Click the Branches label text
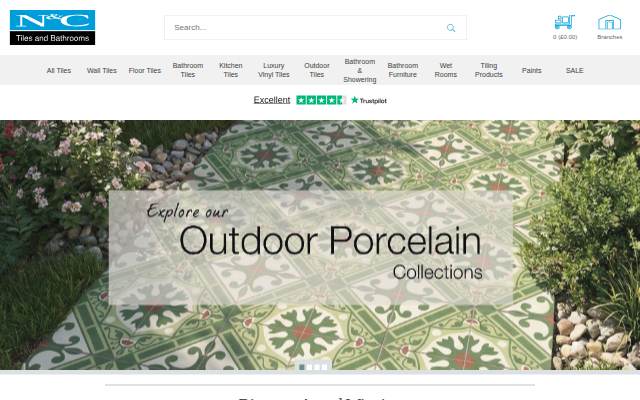 609,37
